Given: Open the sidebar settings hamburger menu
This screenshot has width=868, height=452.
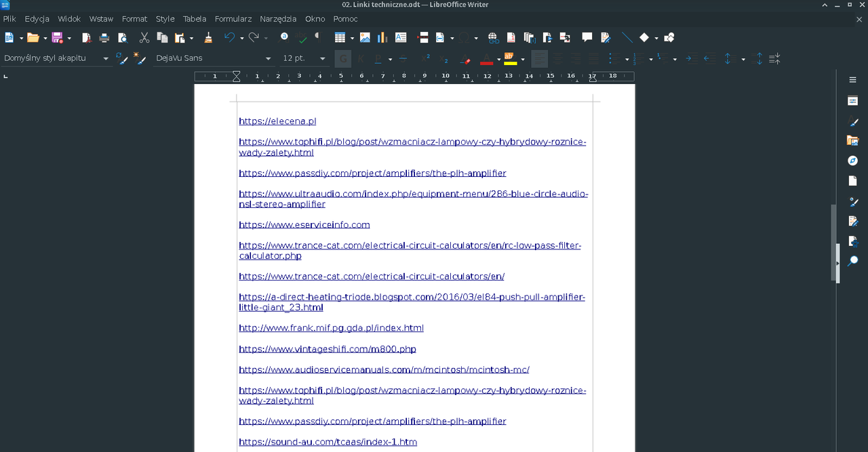Looking at the screenshot, I should [853, 80].
